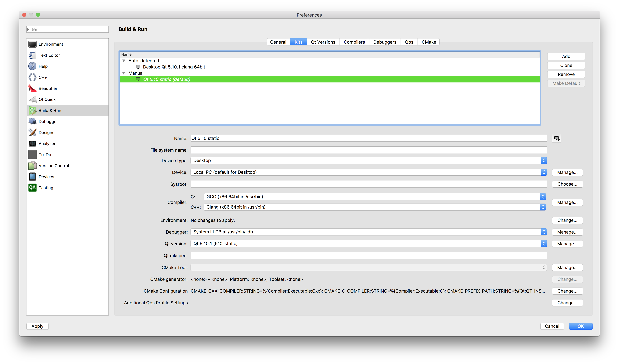Open the Debugger System LLDB dropdown
619x364 pixels.
tap(369, 232)
